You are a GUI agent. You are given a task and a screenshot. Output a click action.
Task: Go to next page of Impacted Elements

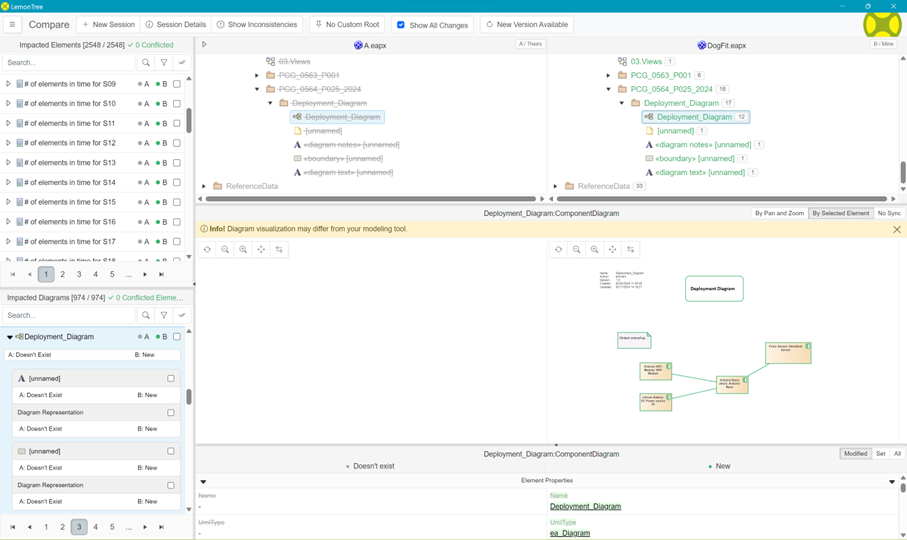145,274
